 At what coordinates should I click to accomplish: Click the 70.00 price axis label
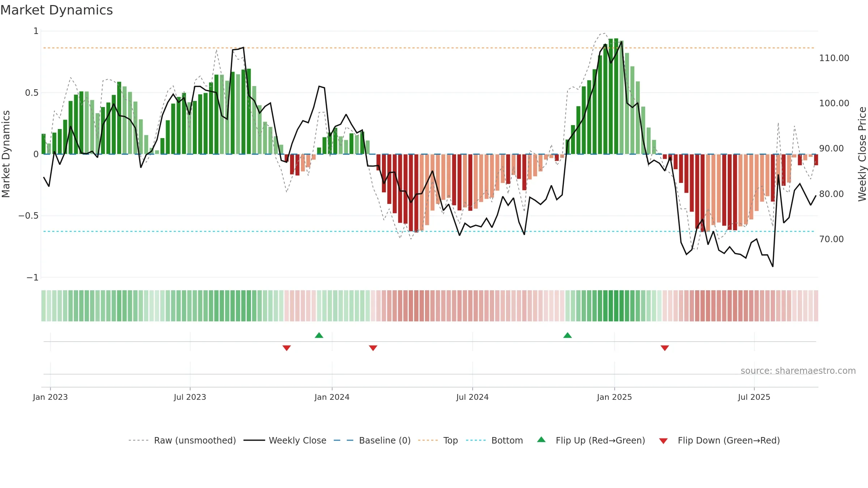(x=831, y=239)
